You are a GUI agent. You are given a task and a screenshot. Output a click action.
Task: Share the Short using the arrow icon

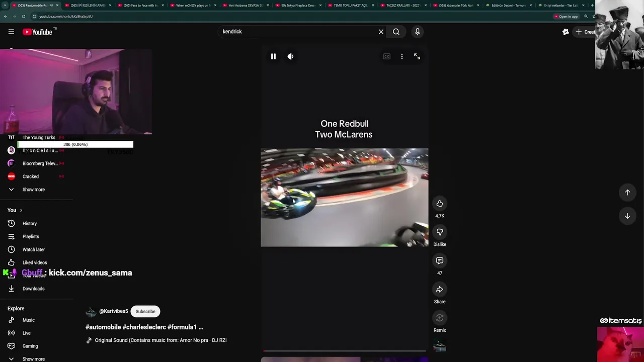(440, 289)
